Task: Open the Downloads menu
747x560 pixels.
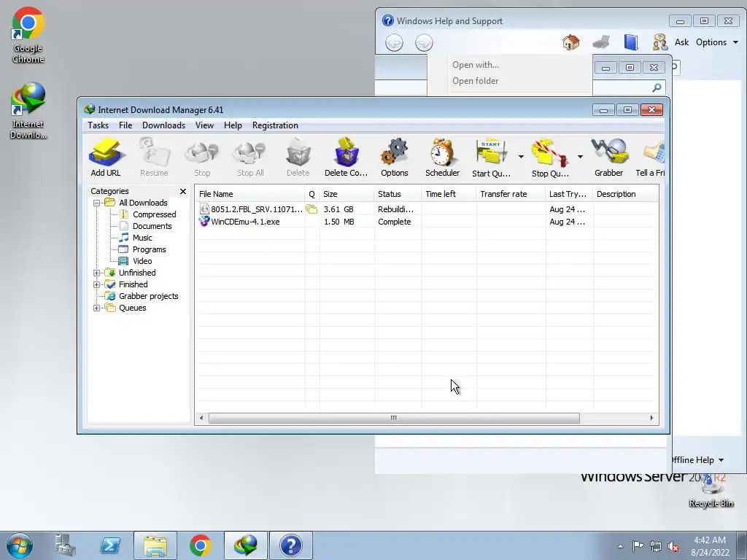Action: point(163,125)
